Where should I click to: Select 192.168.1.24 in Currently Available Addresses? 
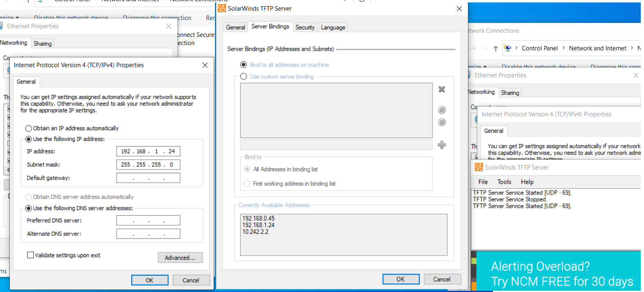click(x=258, y=225)
